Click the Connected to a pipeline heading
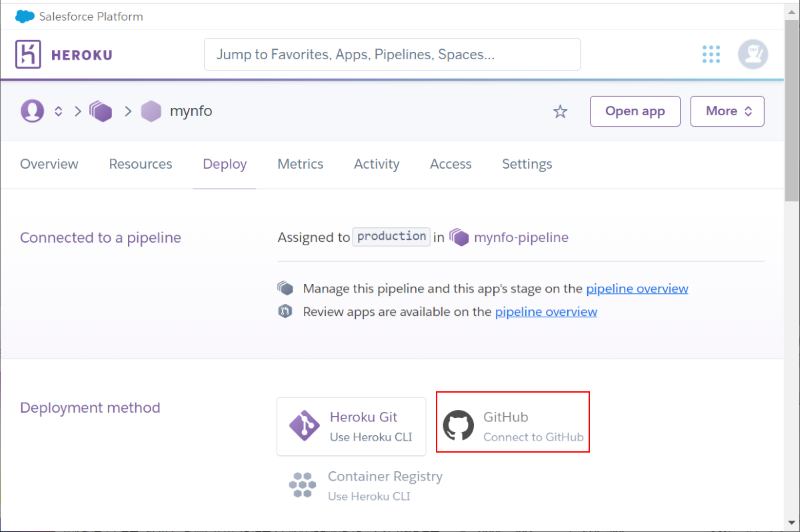Image resolution: width=800 pixels, height=532 pixels. [x=101, y=238]
